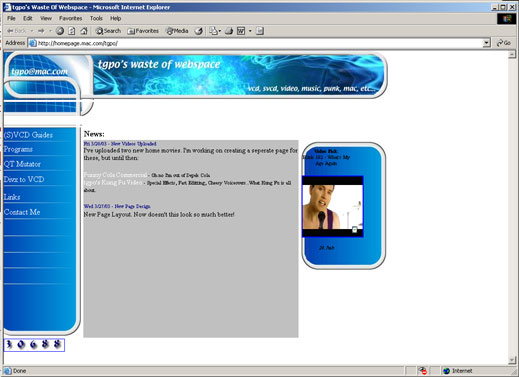Screen dimensions: 519x377
Task: Click the Forward arrow button
Action: tap(41, 31)
